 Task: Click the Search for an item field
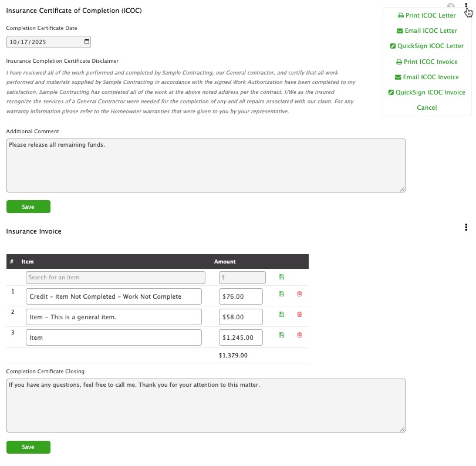click(x=116, y=278)
